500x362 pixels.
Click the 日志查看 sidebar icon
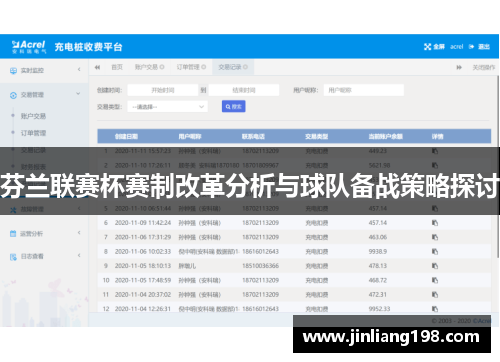tap(13, 257)
